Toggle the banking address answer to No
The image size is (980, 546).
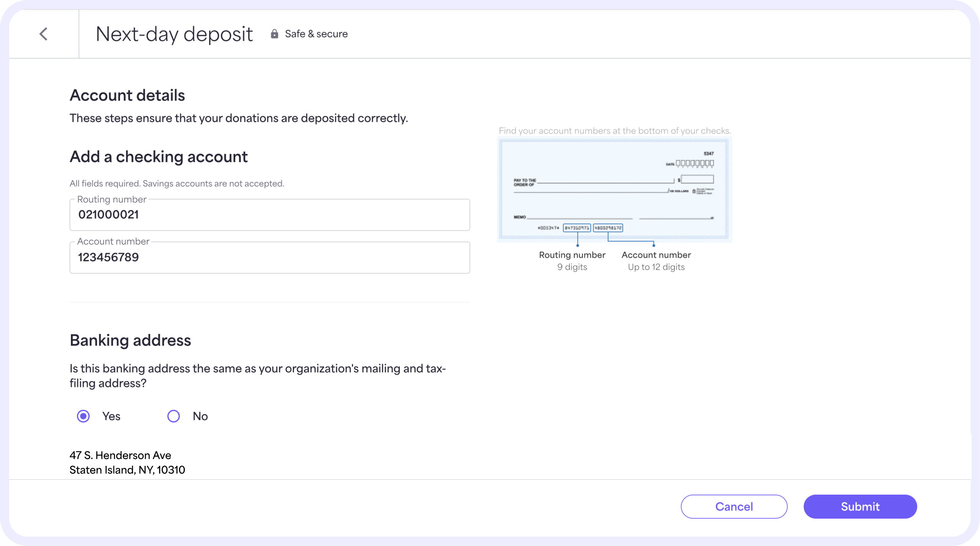click(x=173, y=416)
